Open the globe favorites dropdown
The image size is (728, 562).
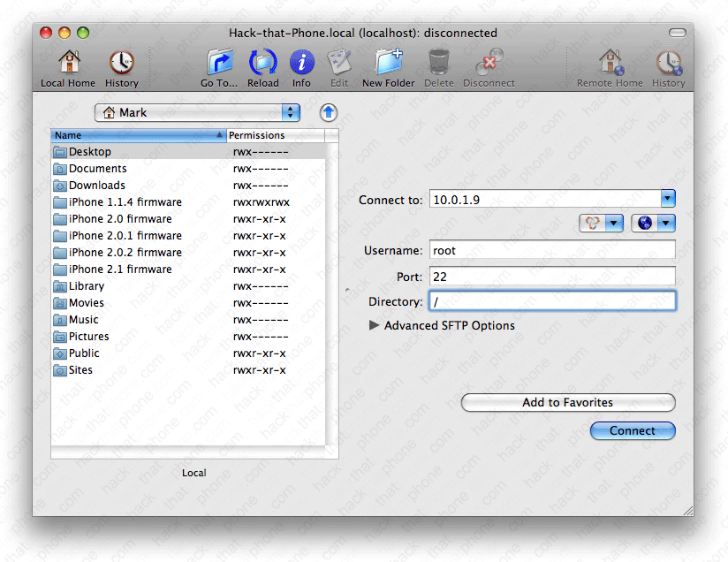coord(653,224)
